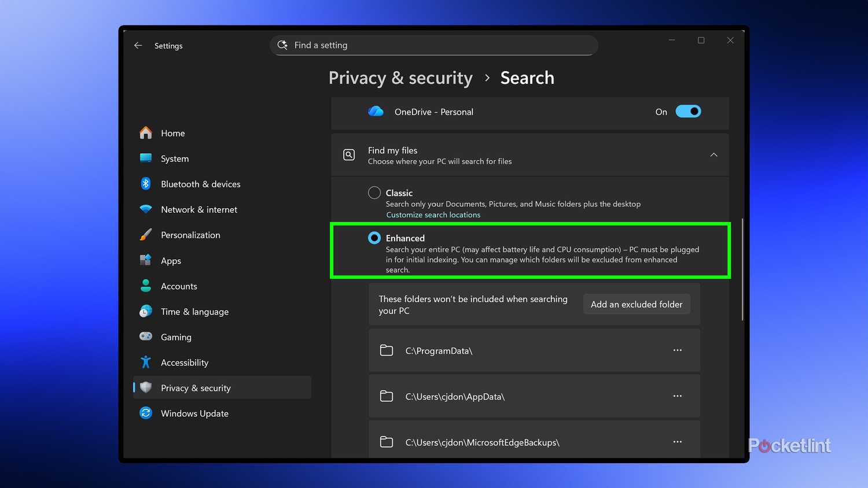Click the OneDrive cloud icon
Screen dimensions: 868x488
pos(376,112)
